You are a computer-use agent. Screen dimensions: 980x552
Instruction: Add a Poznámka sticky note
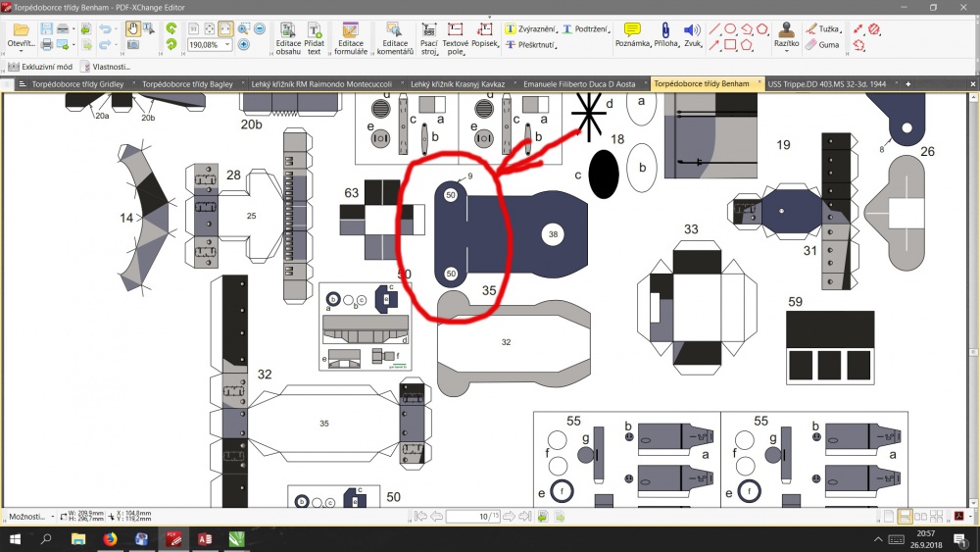coord(632,35)
